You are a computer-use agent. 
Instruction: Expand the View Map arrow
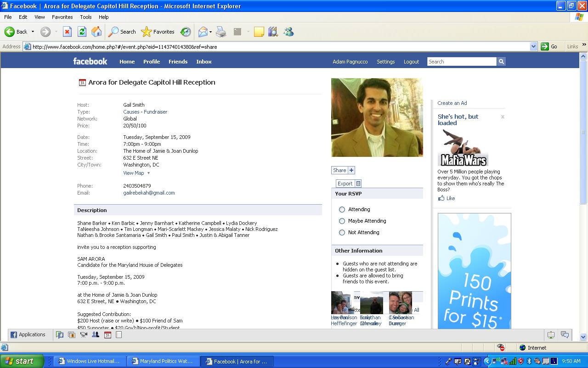pyautogui.click(x=148, y=173)
